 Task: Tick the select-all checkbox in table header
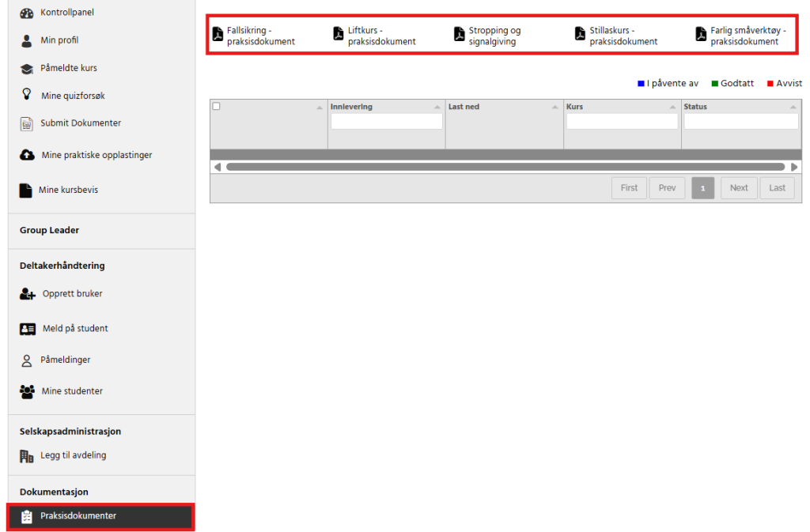217,107
